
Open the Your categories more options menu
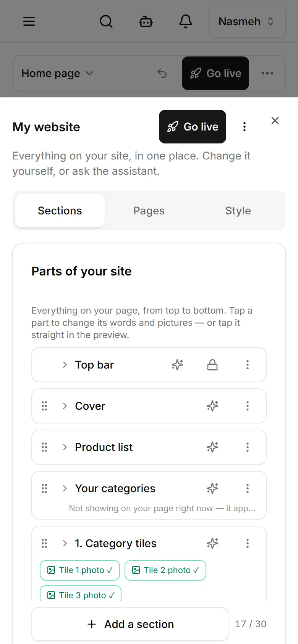click(x=248, y=488)
